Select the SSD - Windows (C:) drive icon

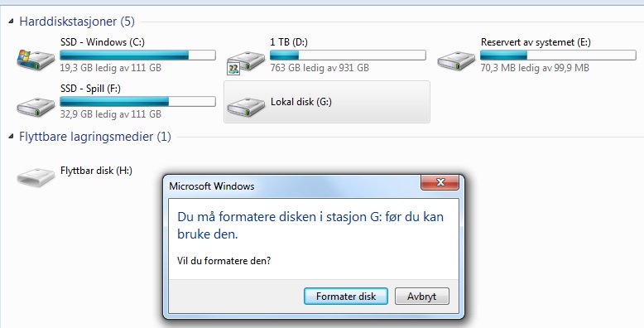36,60
